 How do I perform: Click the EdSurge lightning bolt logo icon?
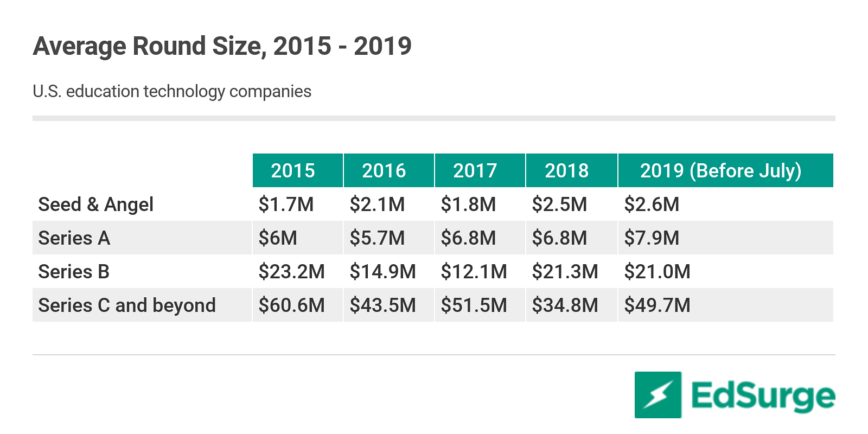click(658, 394)
